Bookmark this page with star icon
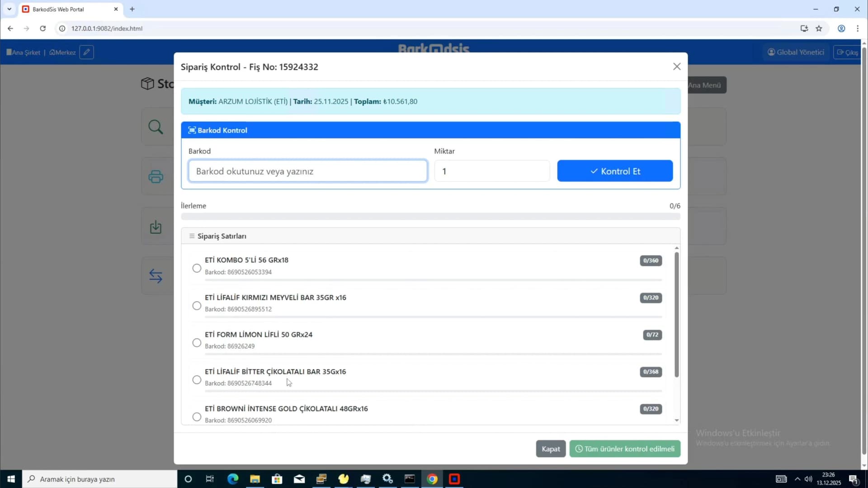The height and width of the screenshot is (488, 868). tap(819, 28)
